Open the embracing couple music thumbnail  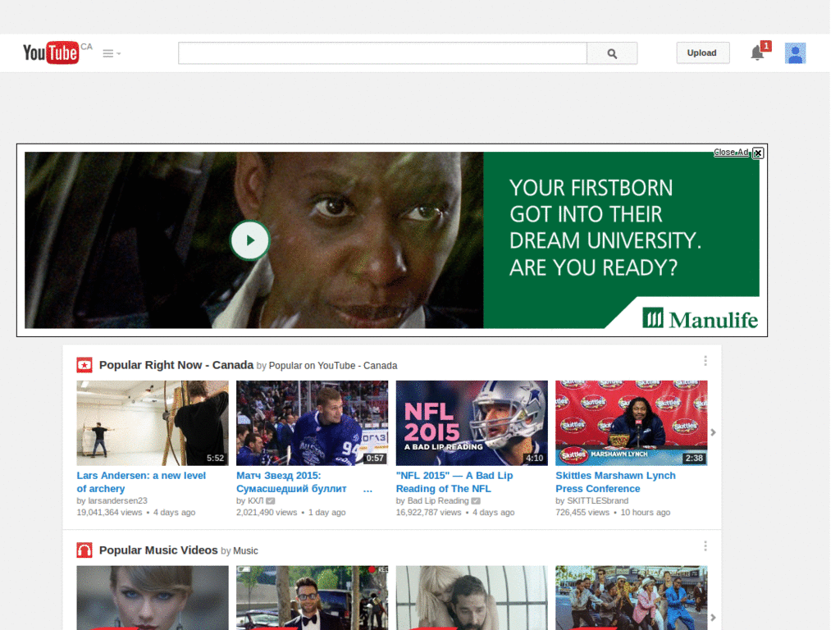(x=472, y=598)
